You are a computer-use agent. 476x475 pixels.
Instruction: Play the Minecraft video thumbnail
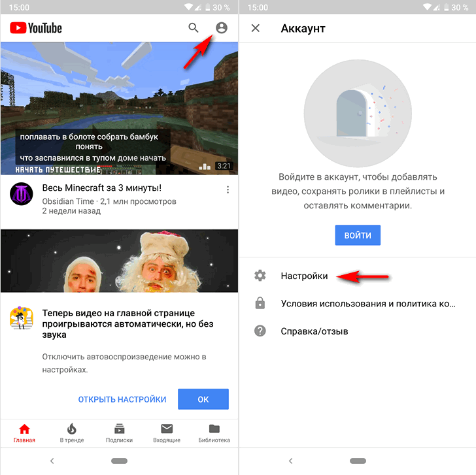pos(119,108)
